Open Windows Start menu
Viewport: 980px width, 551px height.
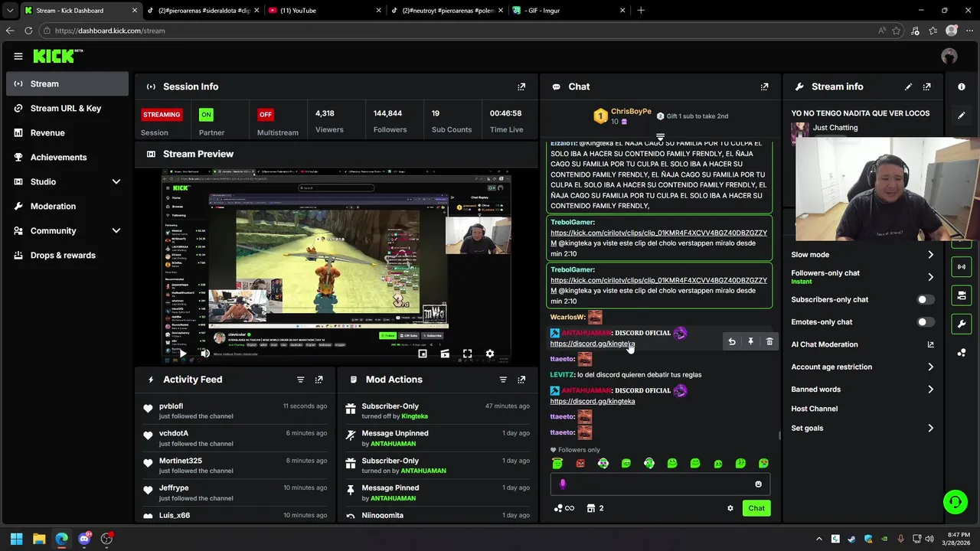coord(17,539)
